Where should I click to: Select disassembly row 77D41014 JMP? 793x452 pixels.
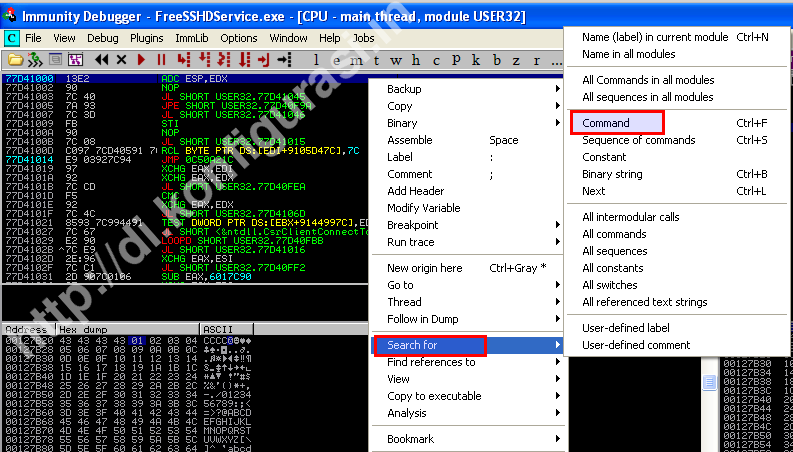[x=185, y=159]
